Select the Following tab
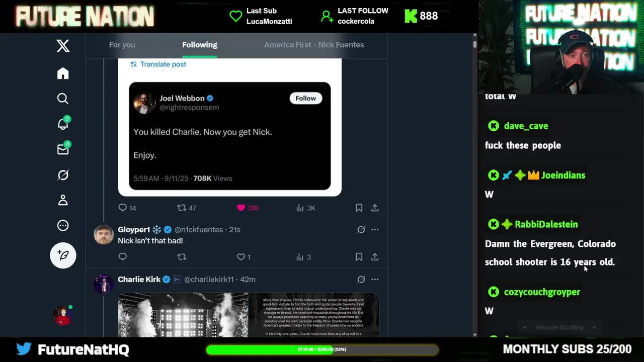Image resolution: width=644 pixels, height=362 pixels. tap(200, 45)
